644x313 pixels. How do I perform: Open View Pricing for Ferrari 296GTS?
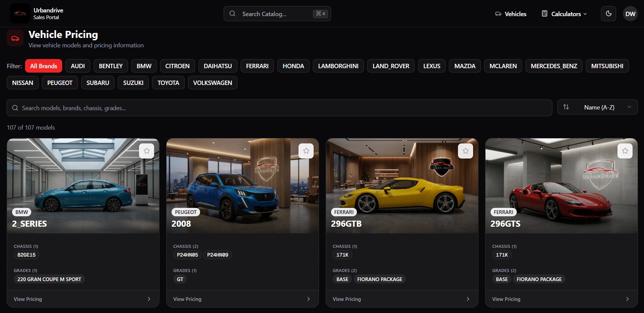tap(561, 299)
